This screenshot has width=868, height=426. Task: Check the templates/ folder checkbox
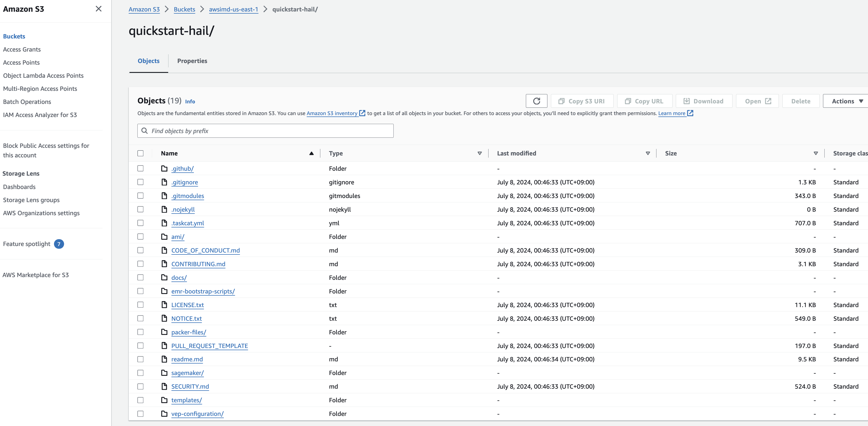[x=140, y=400]
